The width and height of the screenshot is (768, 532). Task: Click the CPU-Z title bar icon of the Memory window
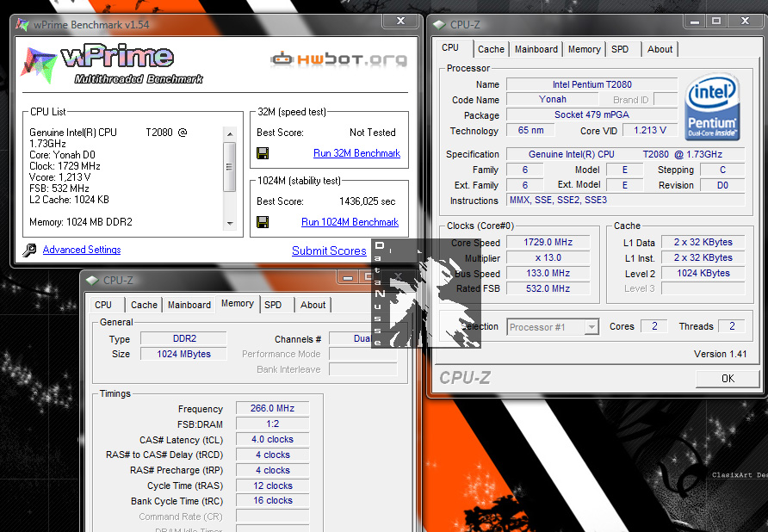(92, 281)
